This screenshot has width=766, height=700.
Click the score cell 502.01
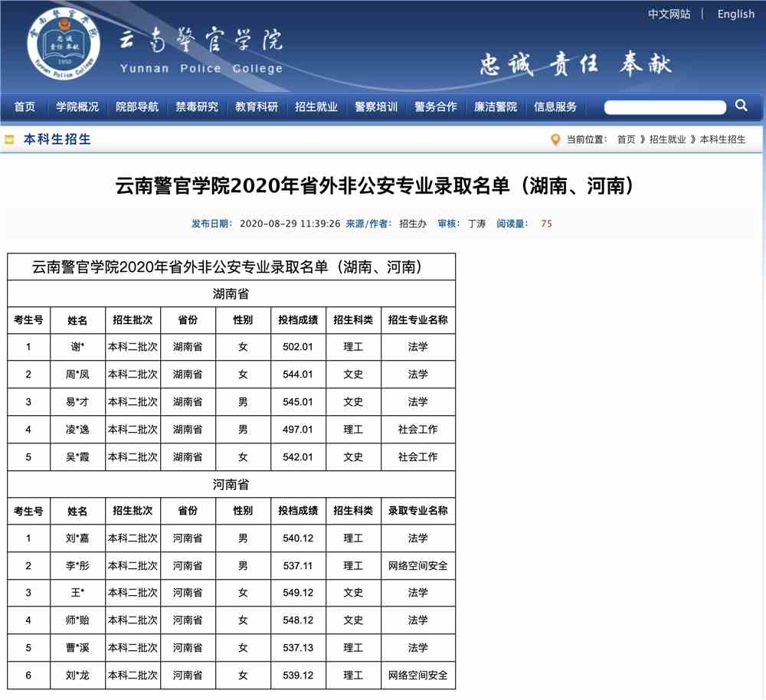click(x=298, y=347)
